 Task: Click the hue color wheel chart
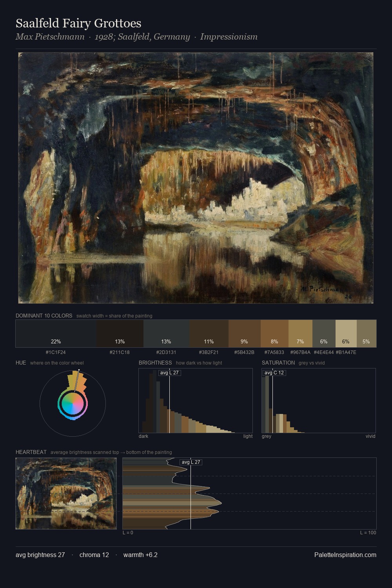click(73, 403)
